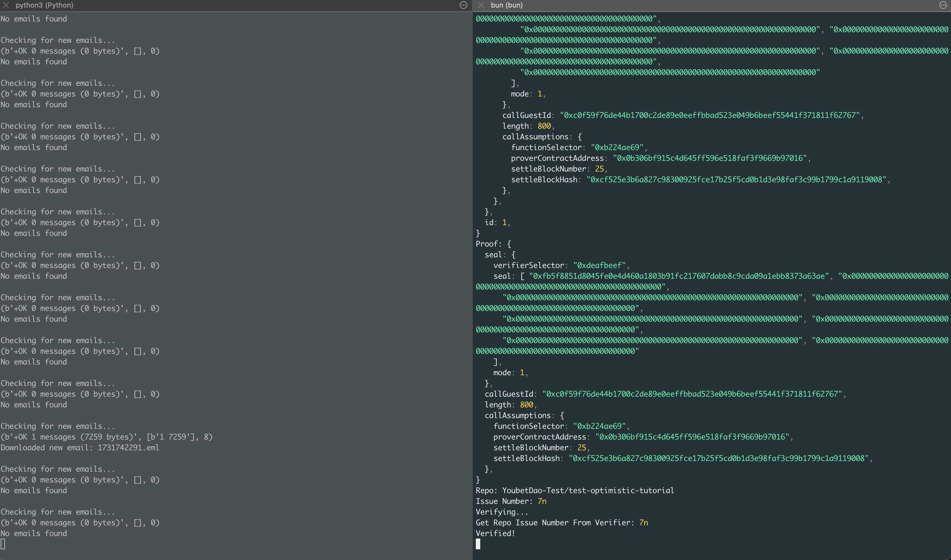Click the 'Issue Number: 7n' line
Viewport: 951px width, 560px height.
coord(511,501)
